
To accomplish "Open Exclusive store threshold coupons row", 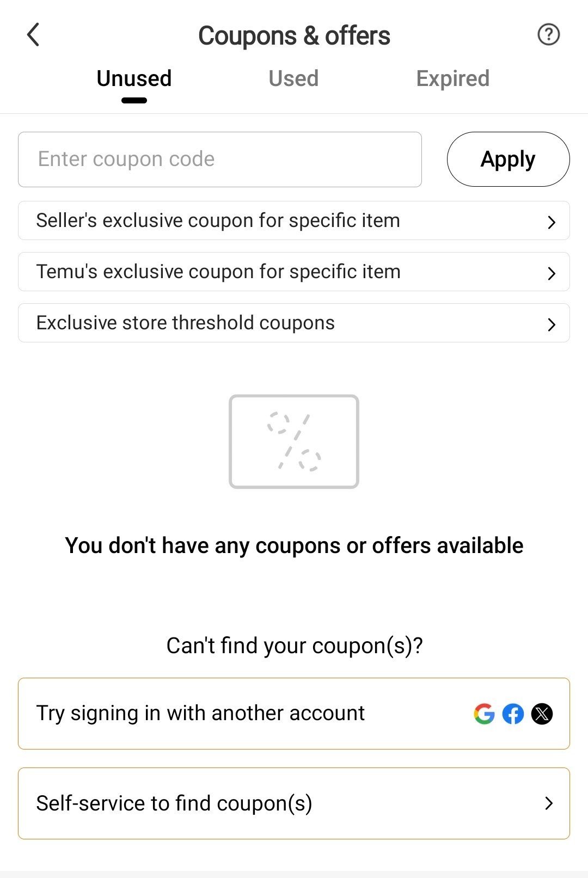I will click(185, 323).
